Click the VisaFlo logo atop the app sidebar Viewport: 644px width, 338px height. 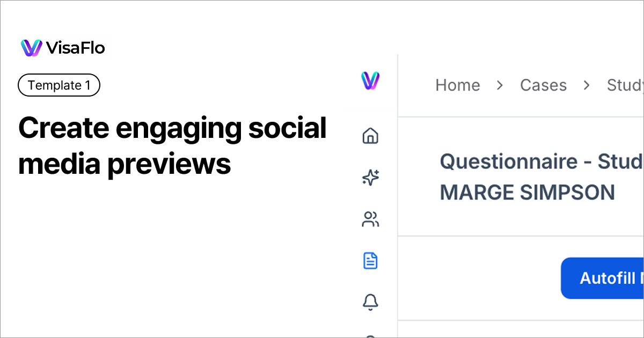[370, 80]
